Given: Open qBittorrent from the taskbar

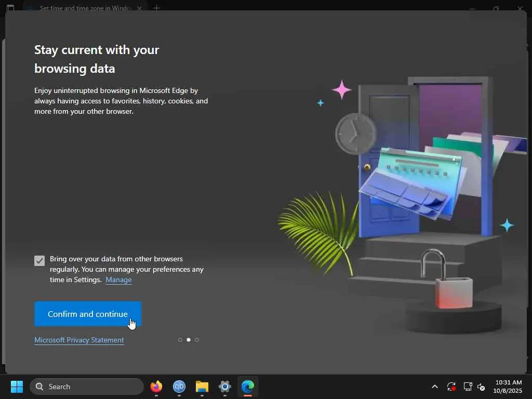Looking at the screenshot, I should 179,387.
